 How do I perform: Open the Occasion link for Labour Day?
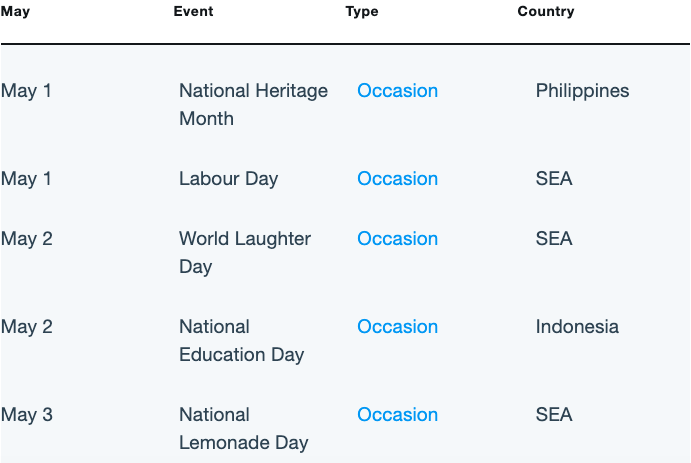pyautogui.click(x=397, y=179)
